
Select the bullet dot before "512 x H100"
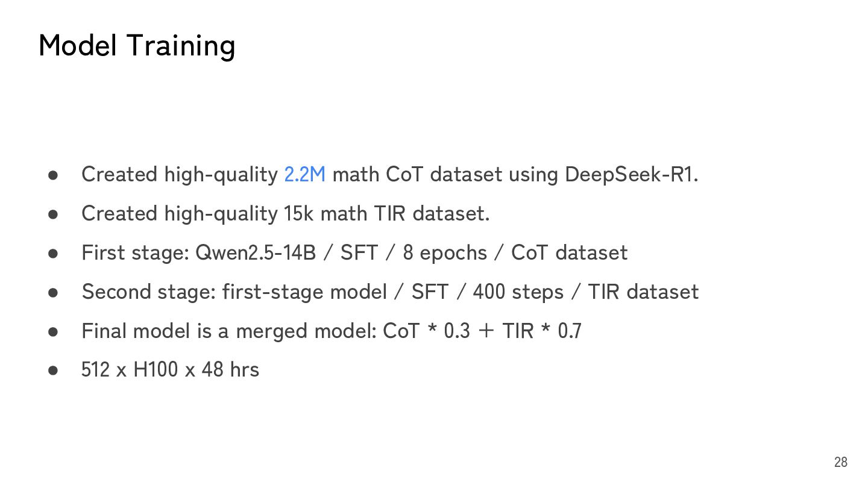click(53, 371)
